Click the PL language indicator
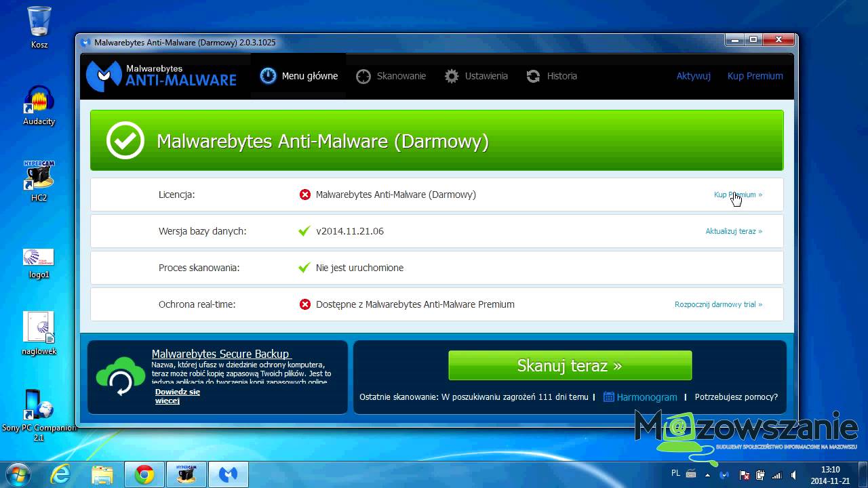868x488 pixels. coord(675,473)
